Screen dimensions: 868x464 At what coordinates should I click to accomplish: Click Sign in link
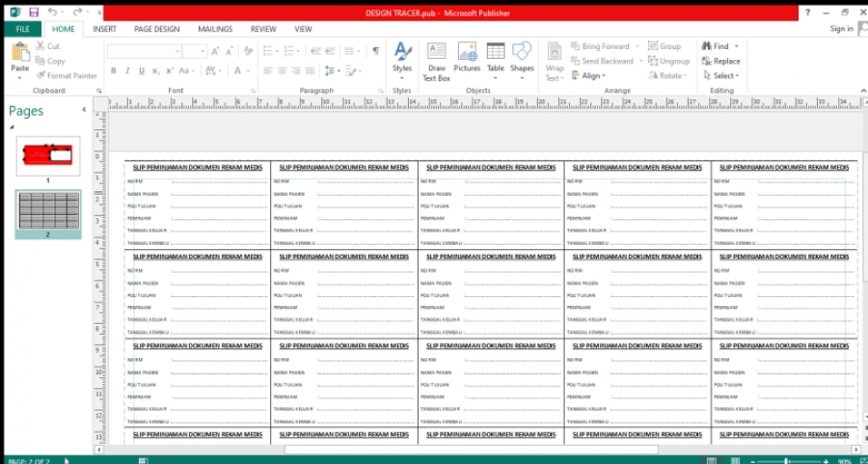tap(841, 29)
